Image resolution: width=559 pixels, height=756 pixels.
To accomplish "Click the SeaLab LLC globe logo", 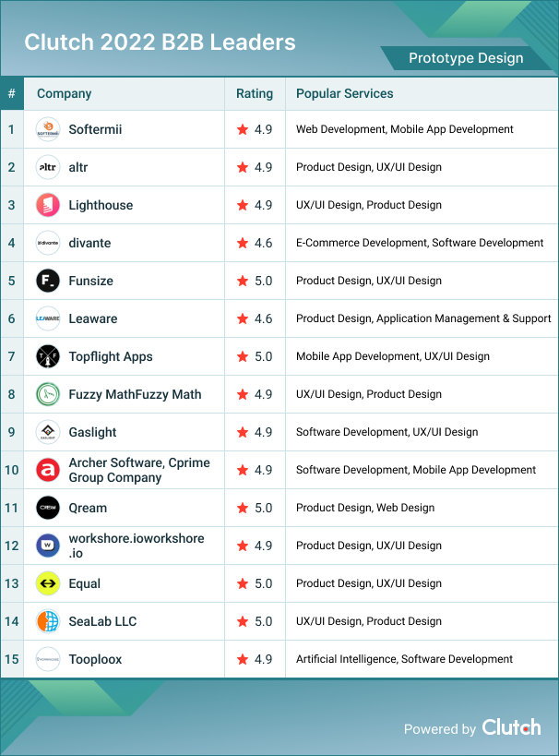I will (x=48, y=621).
